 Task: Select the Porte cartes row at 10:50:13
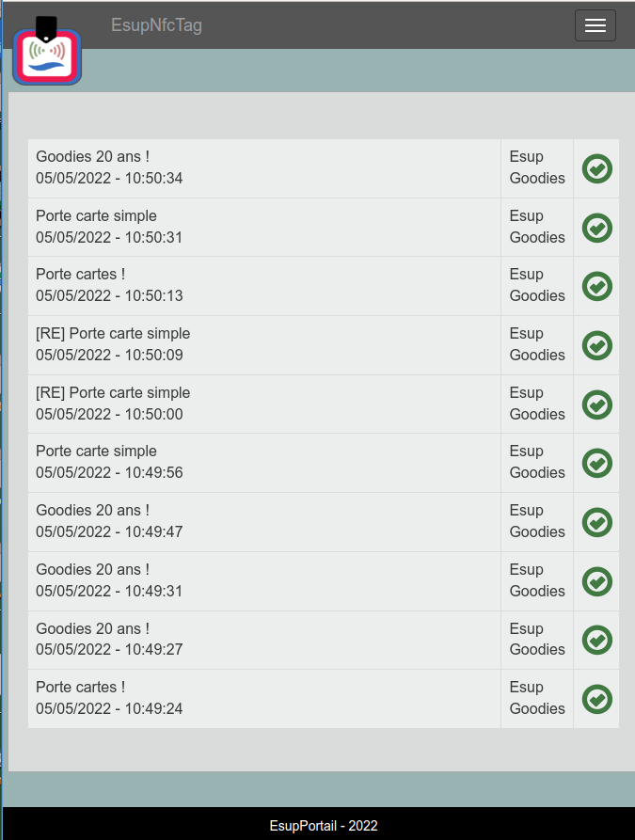click(263, 285)
